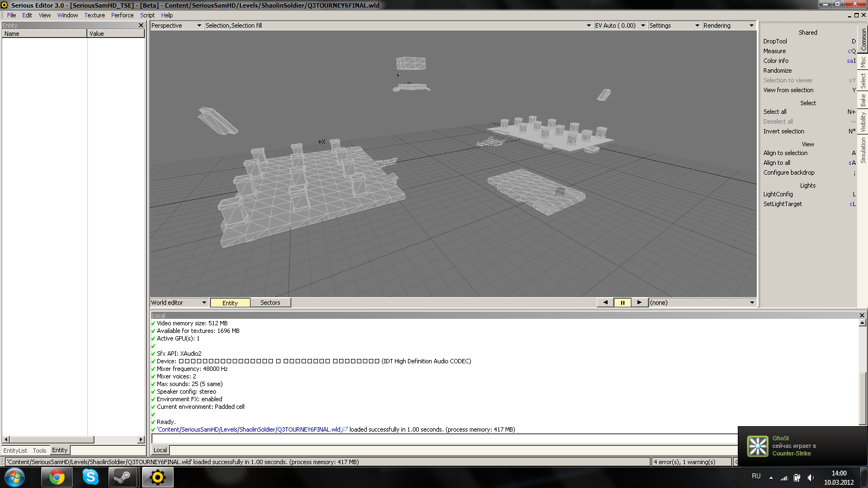Open the Perforce menu
This screenshot has width=868, height=488.
tap(122, 15)
